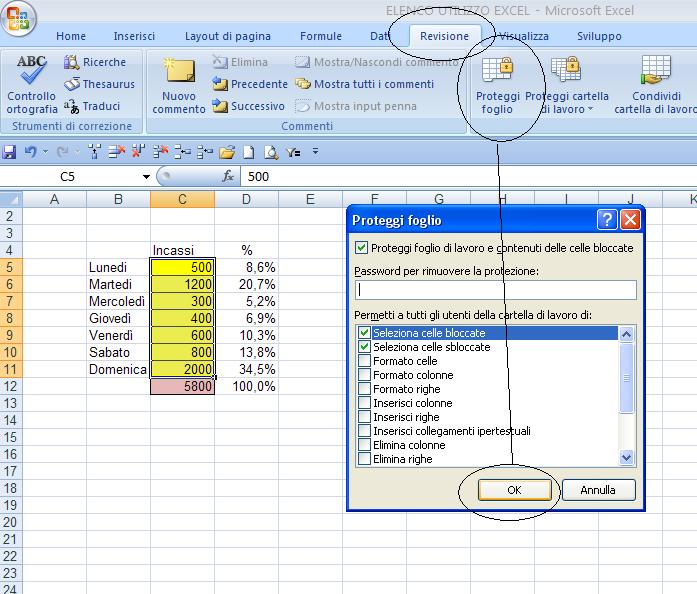The width and height of the screenshot is (697, 594).
Task: Go to the Successivo comment
Action: [x=248, y=106]
